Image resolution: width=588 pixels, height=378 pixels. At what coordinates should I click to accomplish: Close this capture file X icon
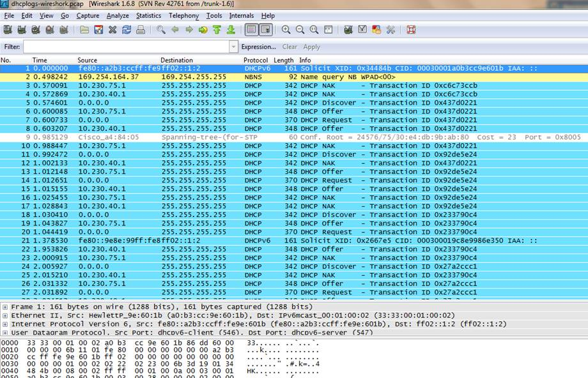tap(112, 29)
